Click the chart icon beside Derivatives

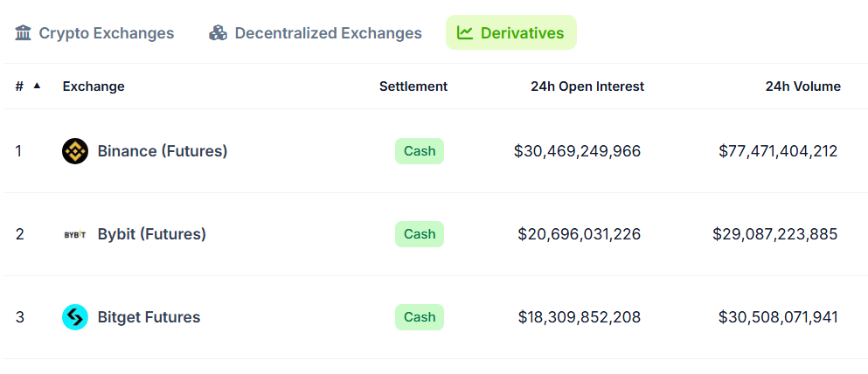[x=465, y=33]
